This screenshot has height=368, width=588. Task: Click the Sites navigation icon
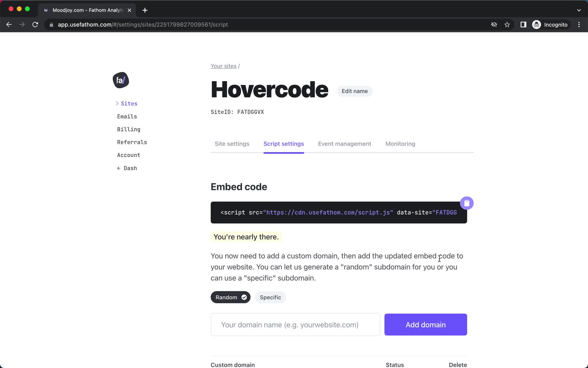(117, 103)
